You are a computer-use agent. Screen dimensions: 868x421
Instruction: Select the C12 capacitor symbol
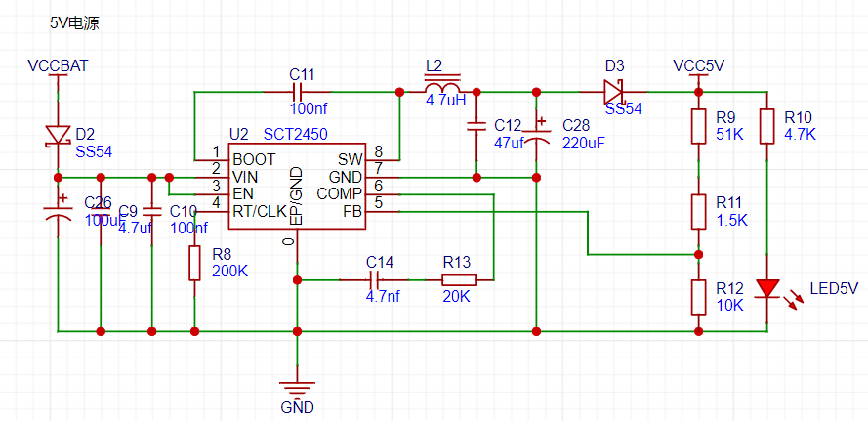click(x=476, y=126)
